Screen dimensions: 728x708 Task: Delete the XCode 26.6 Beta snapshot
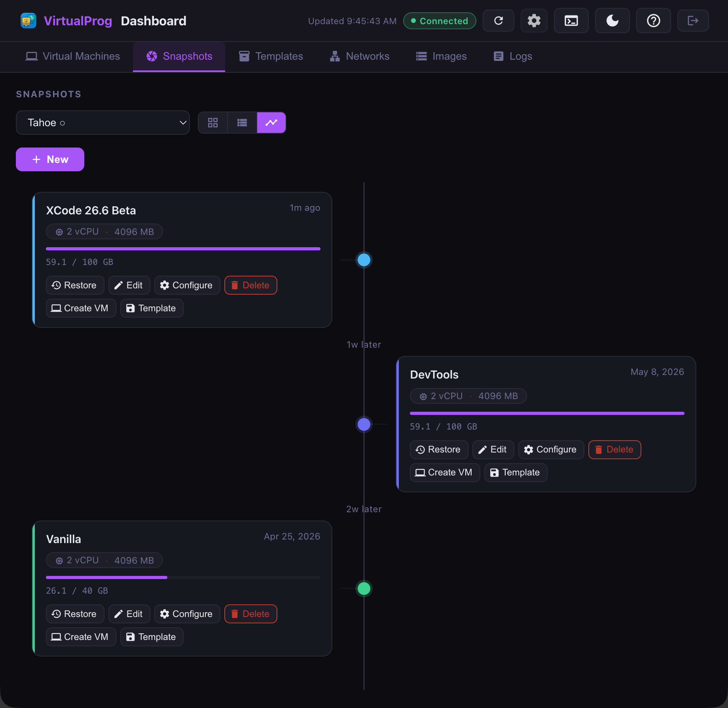pos(250,285)
